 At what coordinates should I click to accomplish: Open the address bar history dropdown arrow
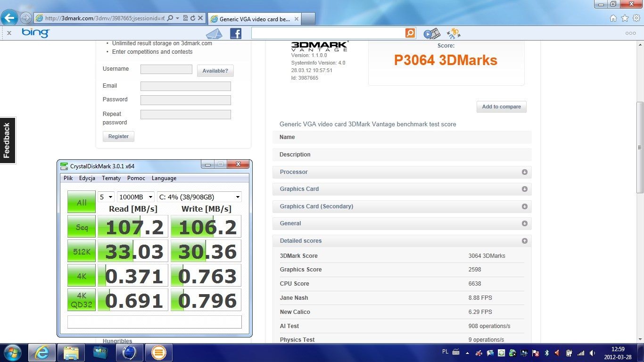(x=177, y=18)
